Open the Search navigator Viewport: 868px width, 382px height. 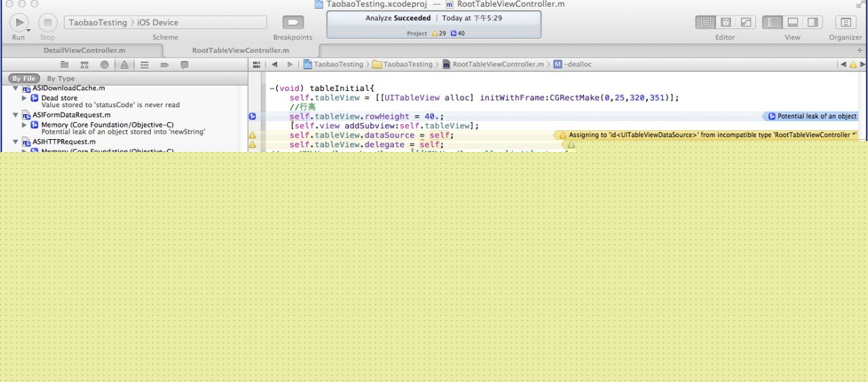(x=104, y=64)
